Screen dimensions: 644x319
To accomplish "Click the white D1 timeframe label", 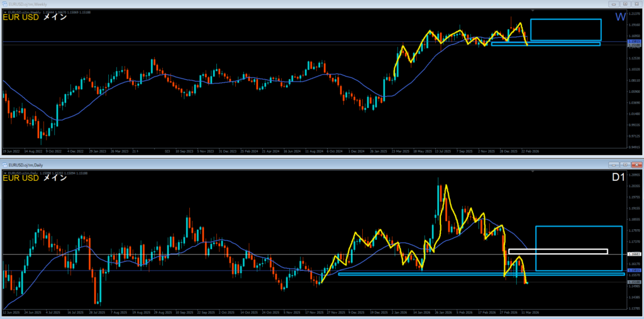I will coord(619,178).
